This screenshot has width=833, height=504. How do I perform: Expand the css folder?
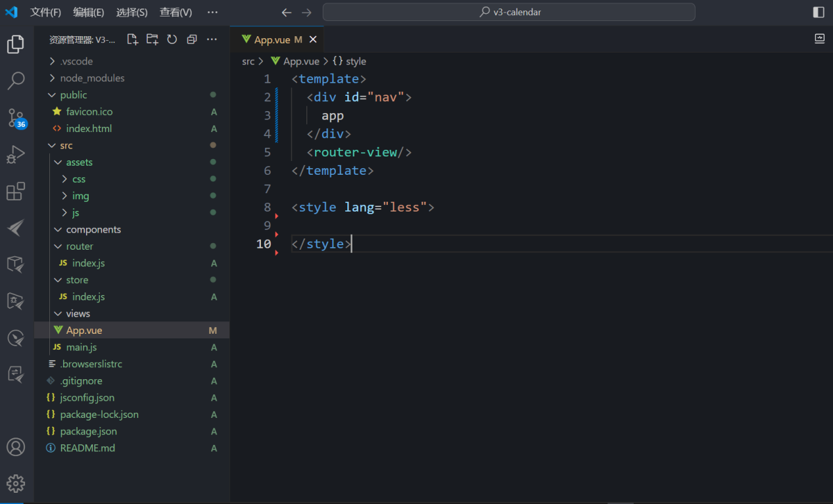pos(78,179)
